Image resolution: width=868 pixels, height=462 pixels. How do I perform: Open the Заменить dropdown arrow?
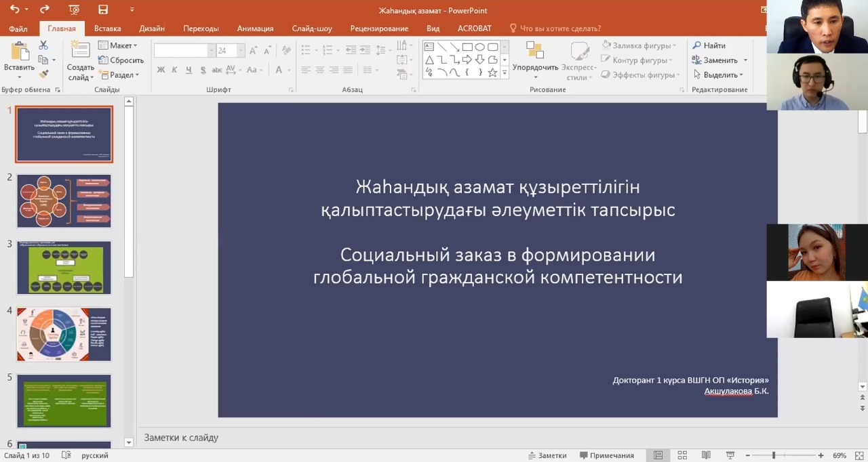pos(745,60)
